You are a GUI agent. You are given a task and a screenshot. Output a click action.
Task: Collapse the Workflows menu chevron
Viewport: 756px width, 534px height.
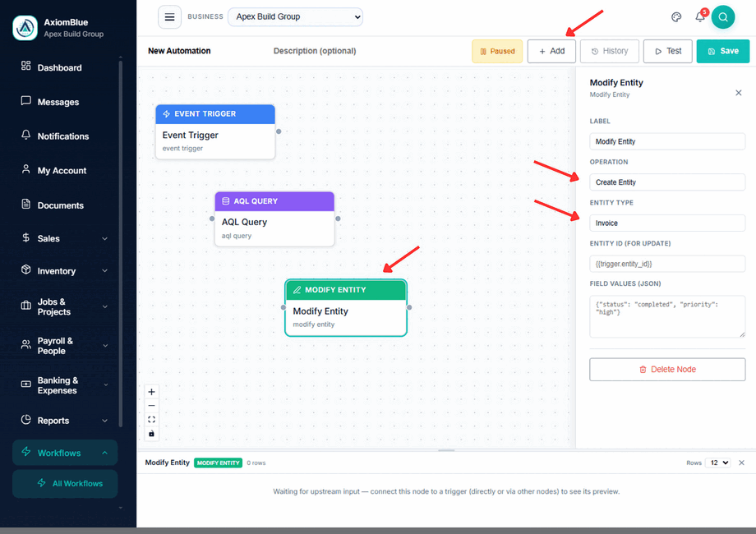pyautogui.click(x=104, y=453)
